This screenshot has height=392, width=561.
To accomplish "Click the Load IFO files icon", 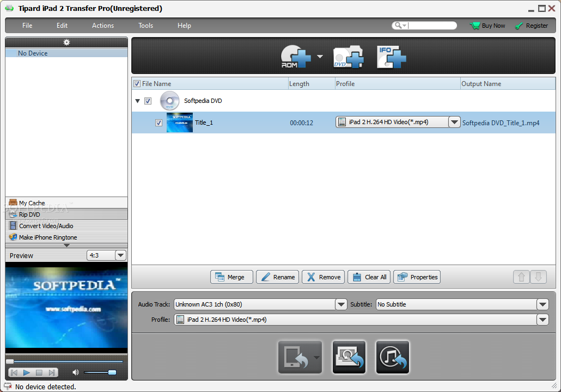I will (392, 57).
